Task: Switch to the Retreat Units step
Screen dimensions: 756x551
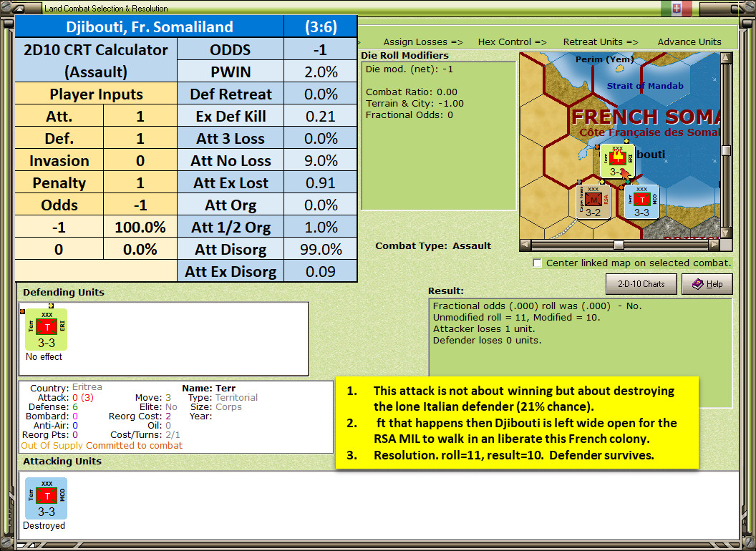Action: pyautogui.click(x=601, y=42)
